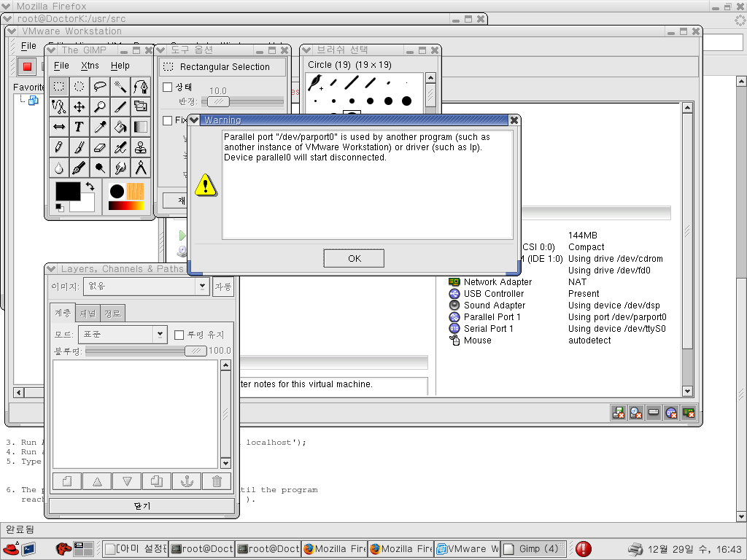Click the red alert notification icon in panel
The width and height of the screenshot is (747, 560).
point(583,549)
